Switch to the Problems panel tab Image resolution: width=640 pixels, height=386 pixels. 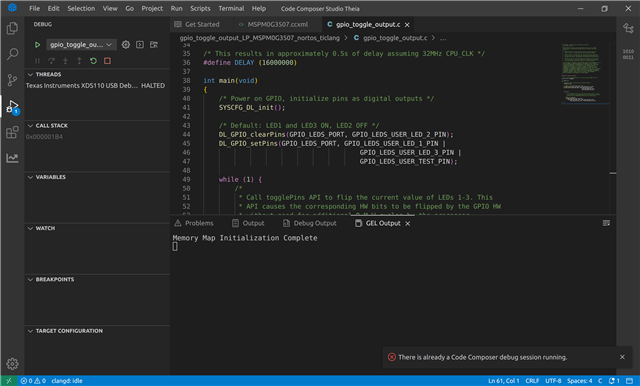pyautogui.click(x=194, y=223)
